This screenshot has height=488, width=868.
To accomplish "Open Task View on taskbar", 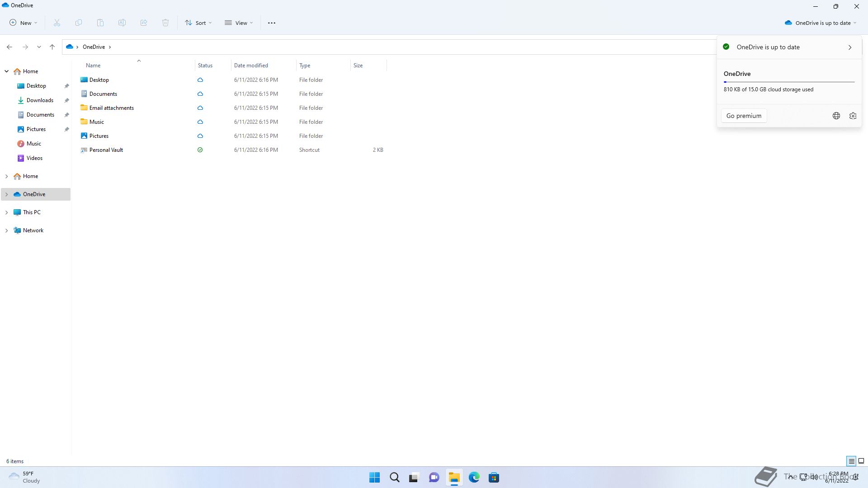I will 414,478.
